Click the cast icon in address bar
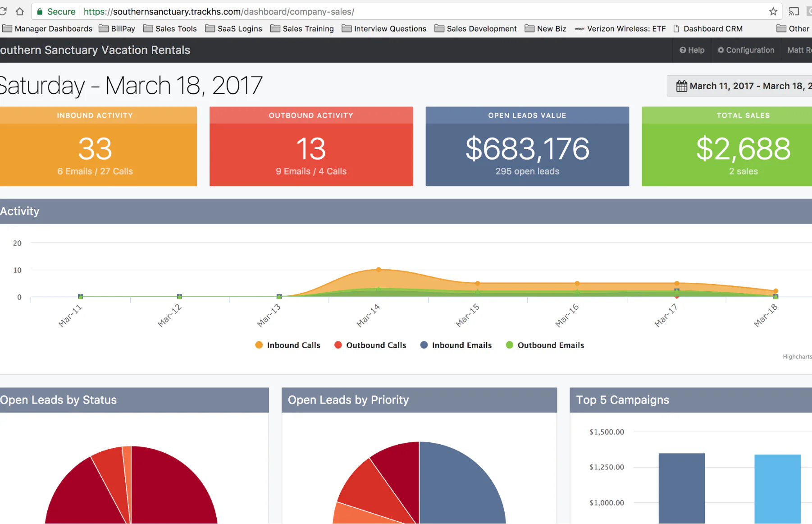 [x=794, y=12]
